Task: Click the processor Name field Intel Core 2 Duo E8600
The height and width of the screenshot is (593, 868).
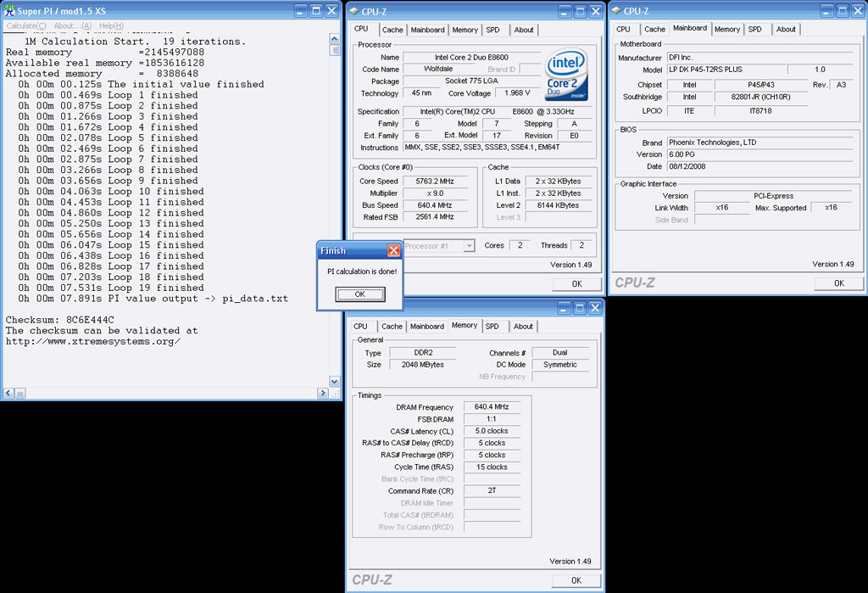Action: (471, 57)
